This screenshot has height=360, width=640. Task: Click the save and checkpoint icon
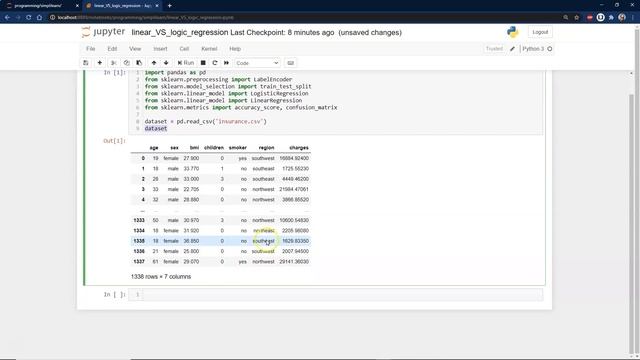pos(86,63)
